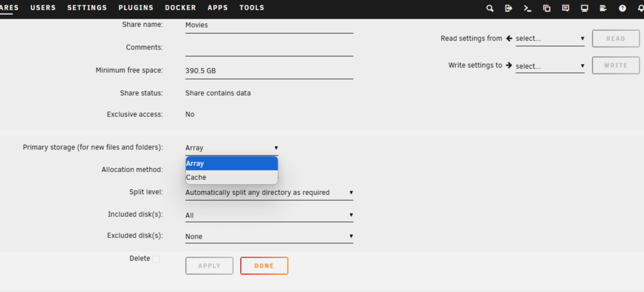Open the search icon in top bar
Image resolution: width=644 pixels, height=292 pixels.
(x=489, y=8)
